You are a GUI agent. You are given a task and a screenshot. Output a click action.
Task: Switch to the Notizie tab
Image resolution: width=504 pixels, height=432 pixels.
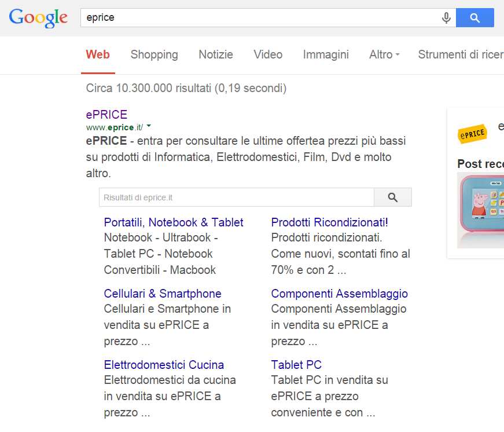[x=216, y=54]
